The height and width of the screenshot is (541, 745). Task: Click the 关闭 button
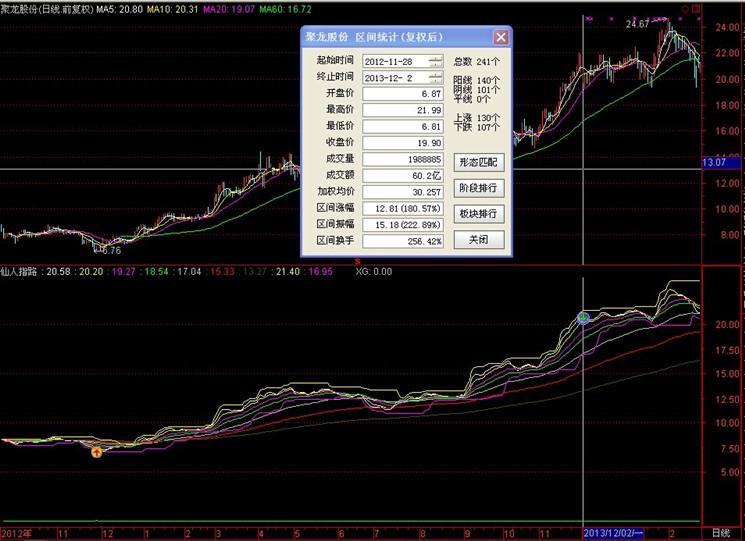click(x=478, y=239)
